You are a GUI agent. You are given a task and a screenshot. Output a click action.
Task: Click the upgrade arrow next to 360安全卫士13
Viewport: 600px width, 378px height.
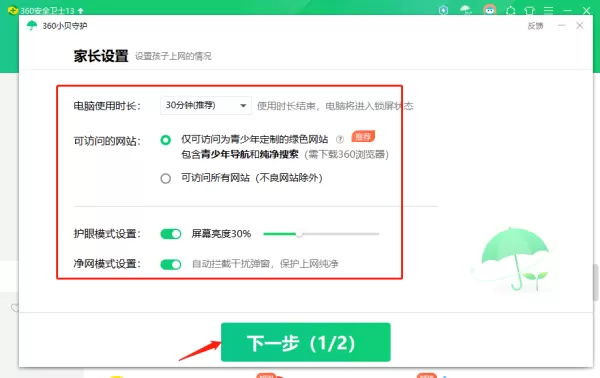click(x=81, y=11)
